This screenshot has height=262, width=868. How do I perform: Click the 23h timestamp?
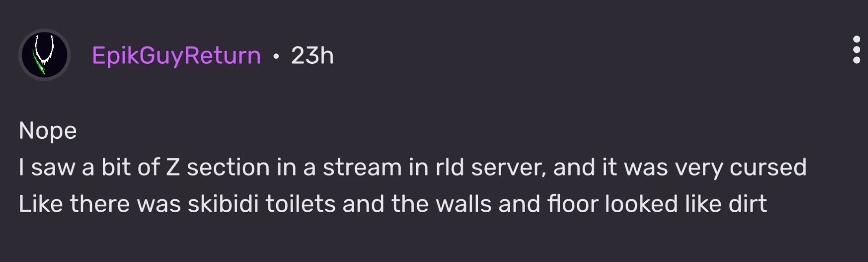click(x=312, y=56)
